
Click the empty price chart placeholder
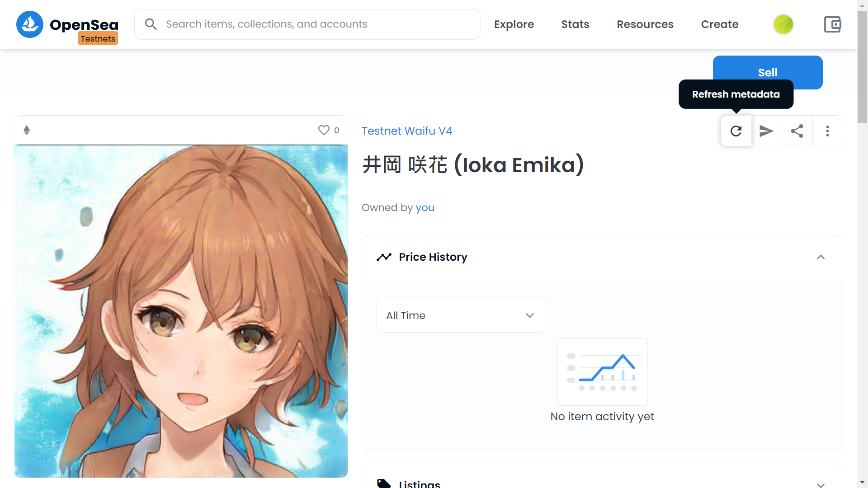pos(602,372)
